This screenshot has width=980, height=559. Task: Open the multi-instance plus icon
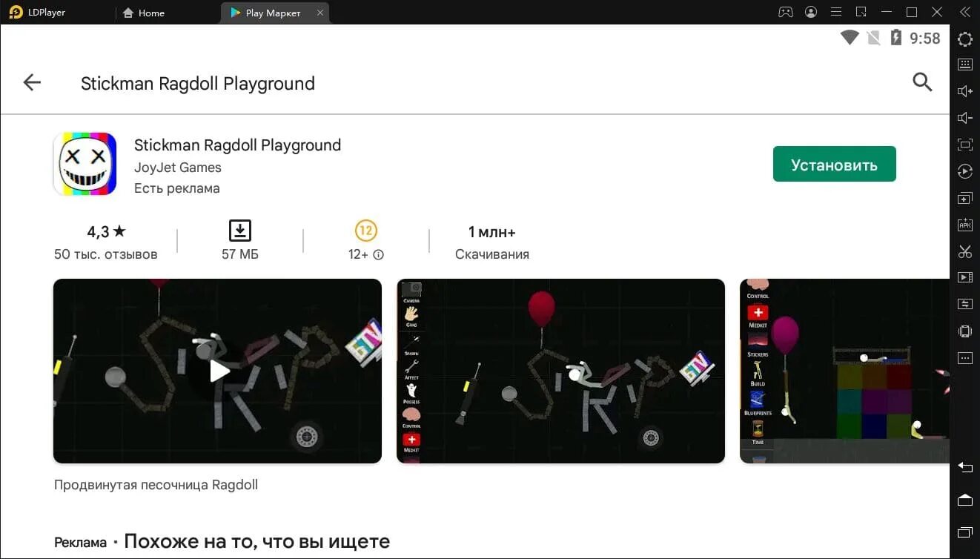pos(964,199)
